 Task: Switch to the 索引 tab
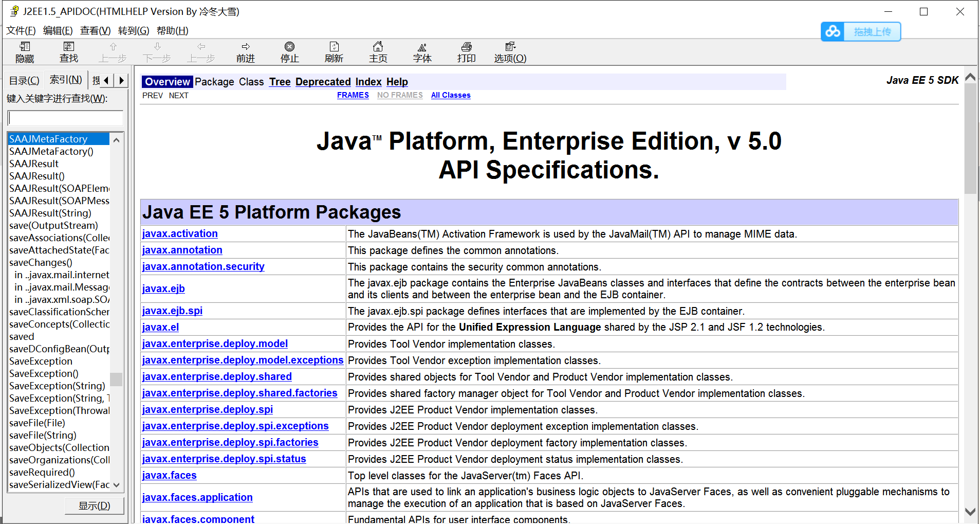click(65, 80)
